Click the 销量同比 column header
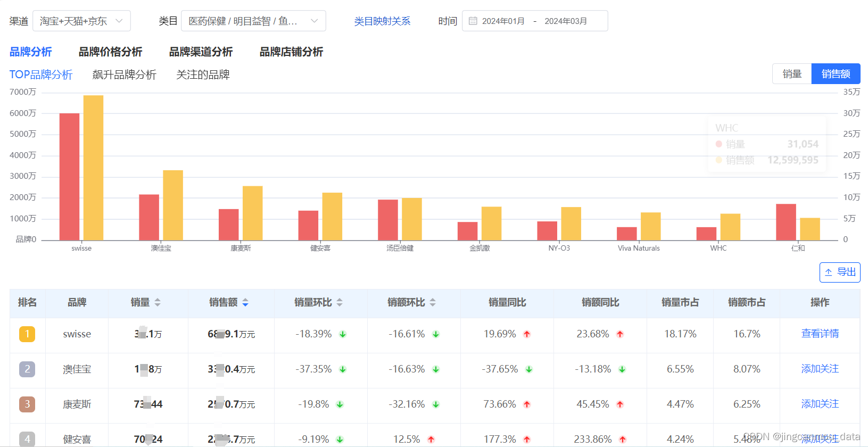 click(x=507, y=302)
